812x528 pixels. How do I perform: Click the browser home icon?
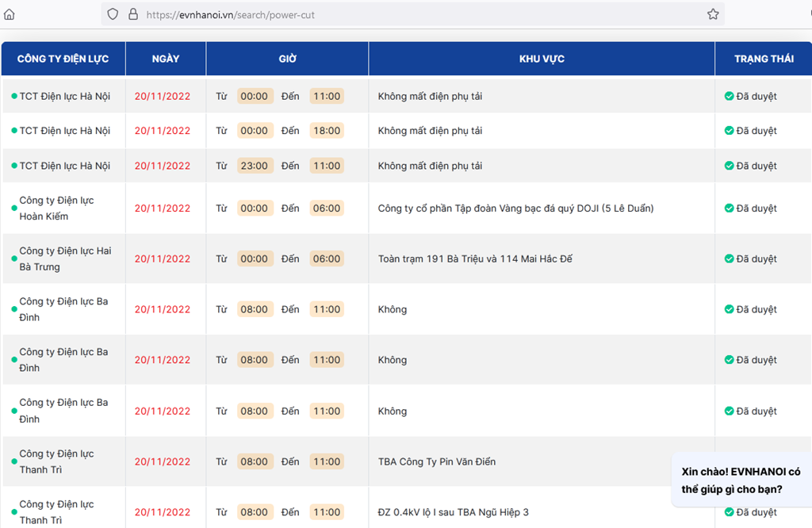[10, 14]
